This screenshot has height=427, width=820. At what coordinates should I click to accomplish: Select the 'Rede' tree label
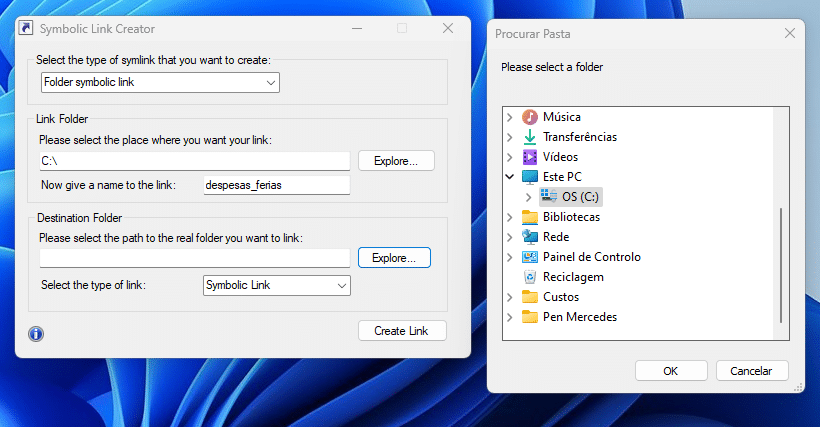[556, 237]
